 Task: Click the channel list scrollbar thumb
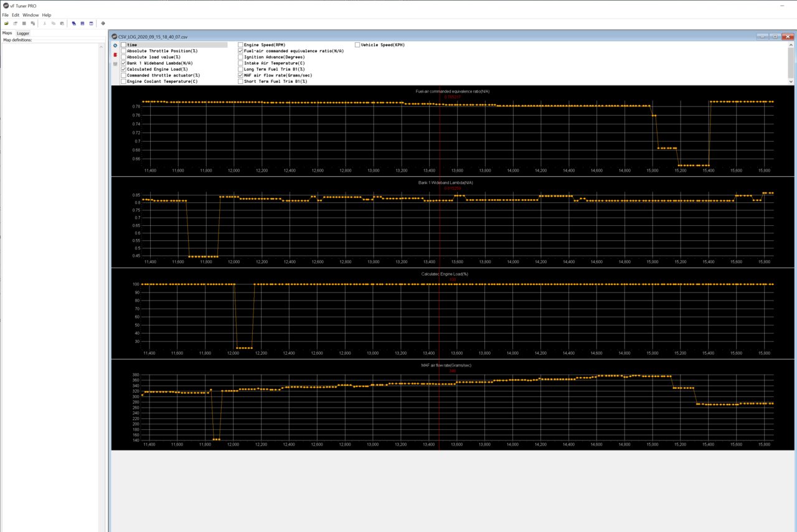point(791,63)
